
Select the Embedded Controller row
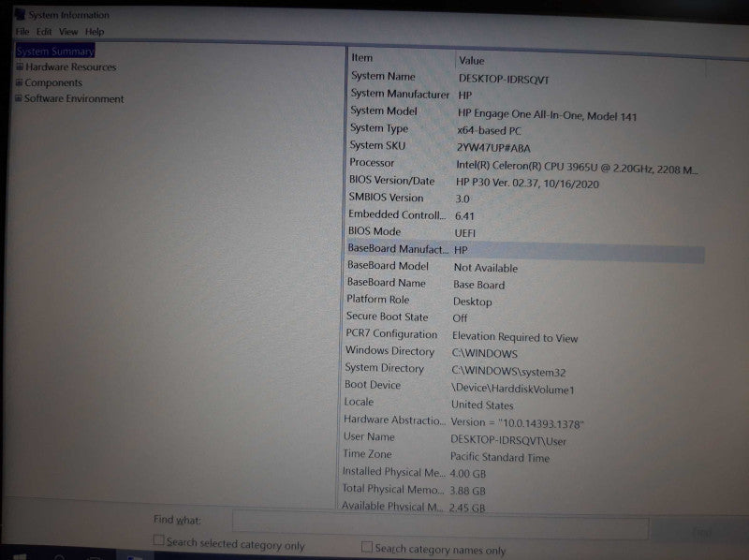[x=525, y=215]
